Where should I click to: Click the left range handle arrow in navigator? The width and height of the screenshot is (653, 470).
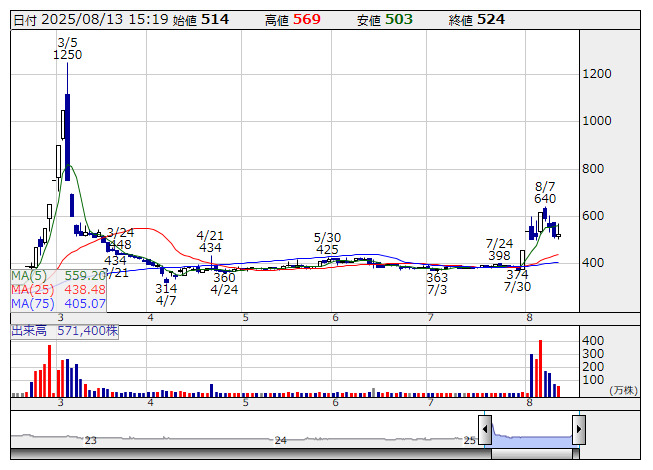[485, 431]
